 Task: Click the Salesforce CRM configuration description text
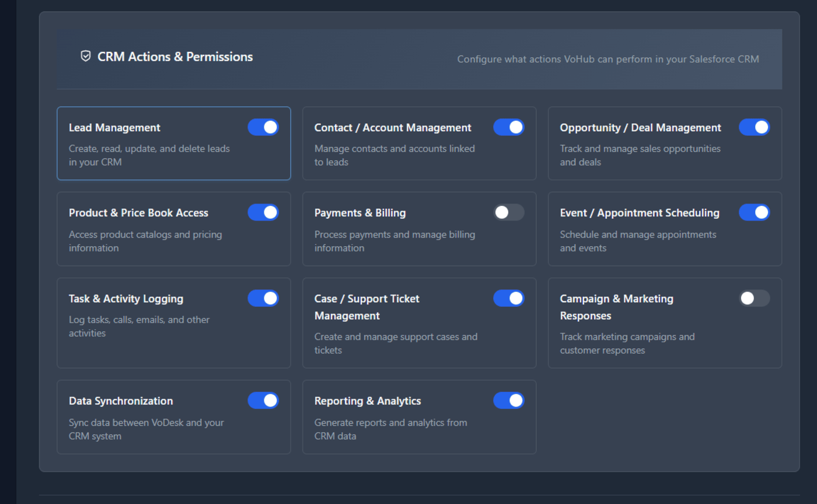tap(607, 59)
